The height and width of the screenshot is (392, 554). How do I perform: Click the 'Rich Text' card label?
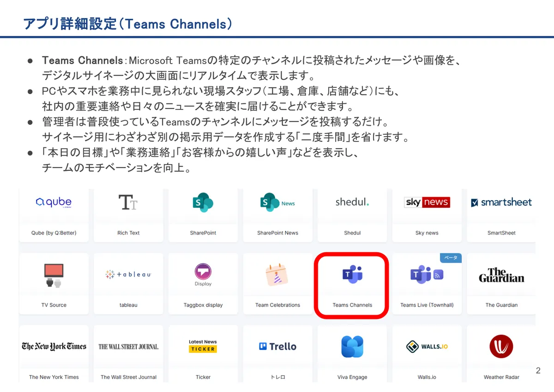coord(128,233)
